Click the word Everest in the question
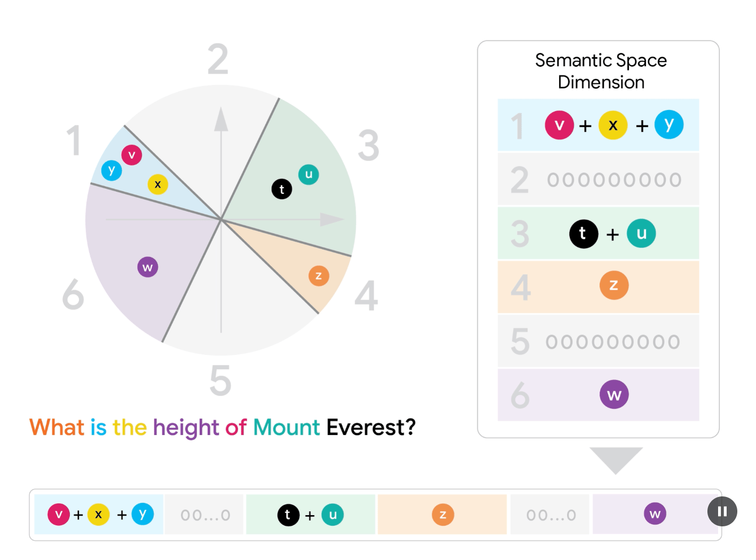The width and height of the screenshot is (756, 560). [371, 427]
